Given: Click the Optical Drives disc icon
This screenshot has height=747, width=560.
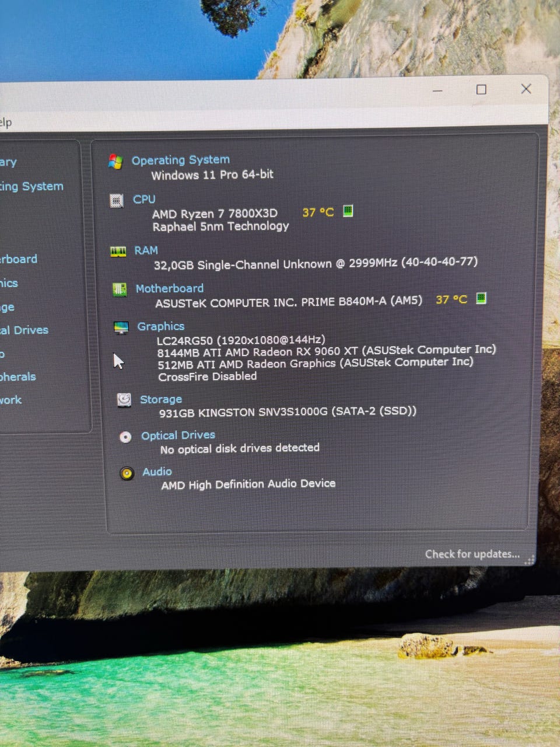Looking at the screenshot, I should click(x=125, y=437).
